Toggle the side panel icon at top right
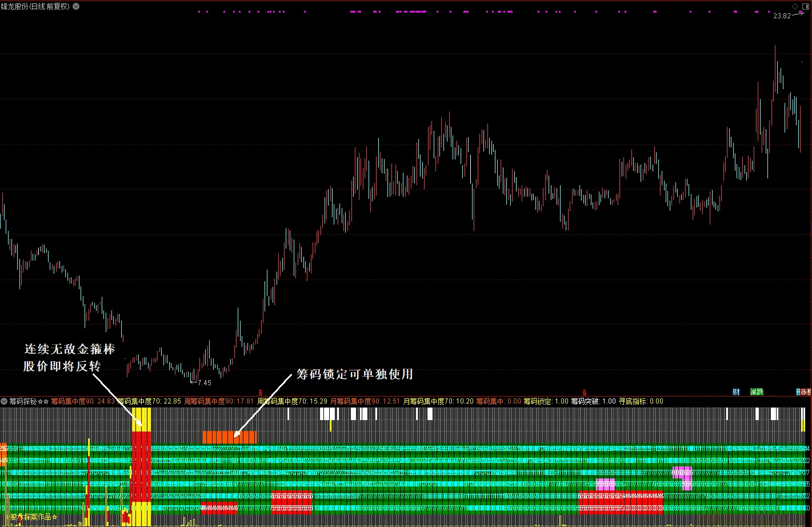Viewport: 812px width, 527px height. 805,6
